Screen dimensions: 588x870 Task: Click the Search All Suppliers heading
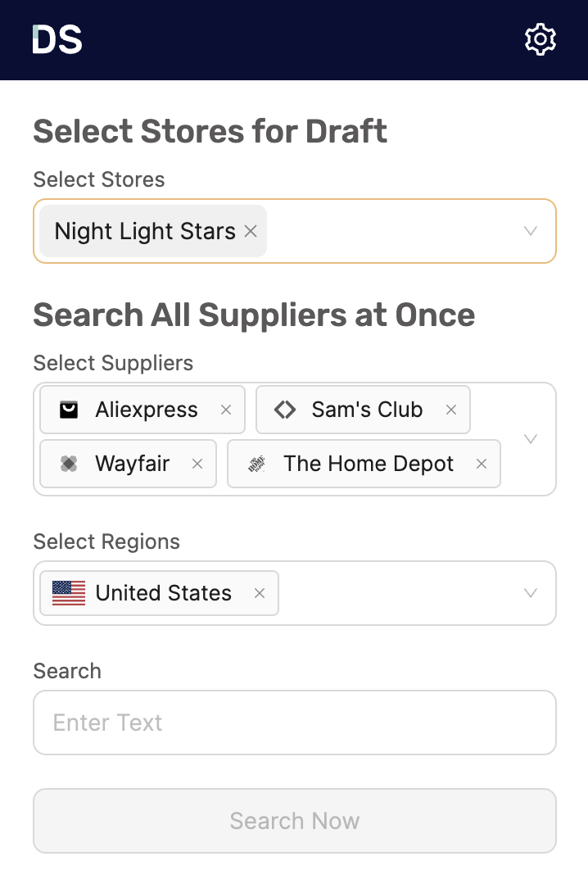pyautogui.click(x=254, y=315)
